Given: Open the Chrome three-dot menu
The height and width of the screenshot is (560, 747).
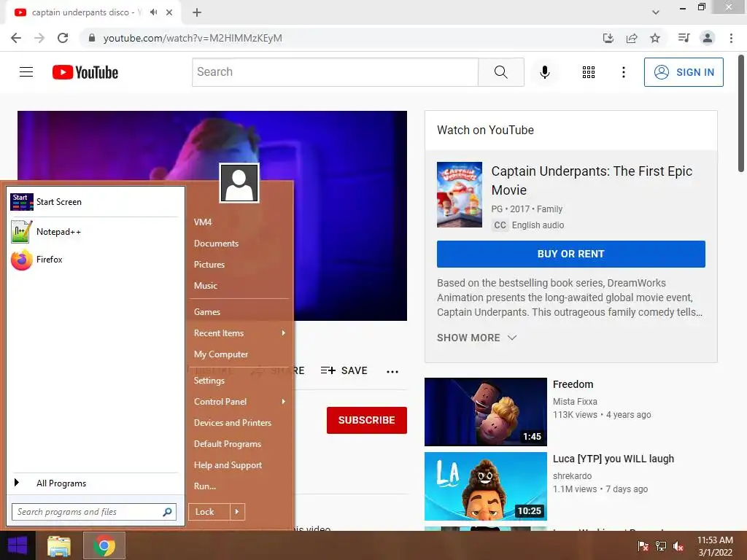Looking at the screenshot, I should click(x=731, y=38).
